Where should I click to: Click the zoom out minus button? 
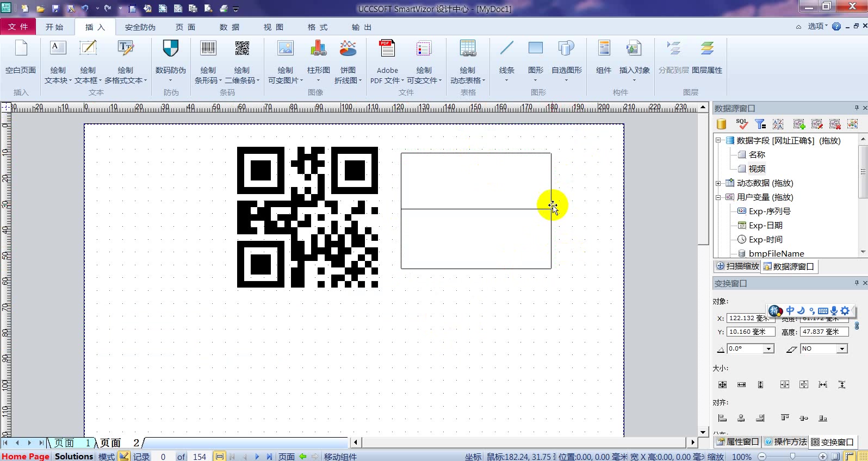tap(762, 457)
